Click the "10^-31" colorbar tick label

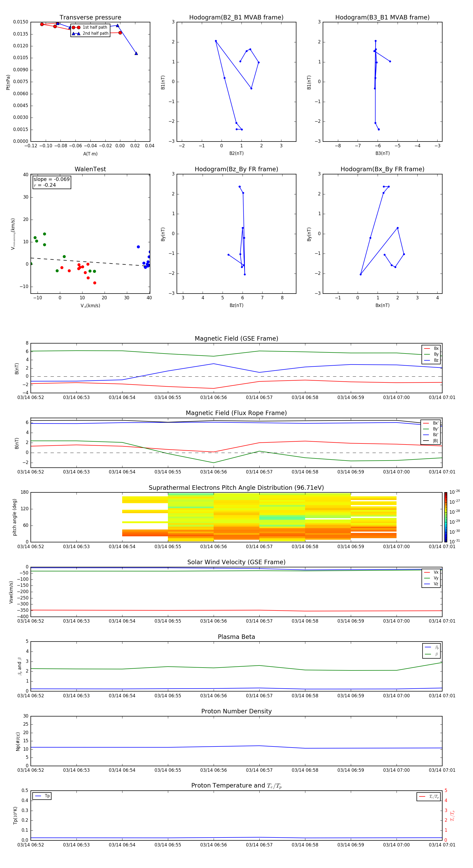click(455, 542)
